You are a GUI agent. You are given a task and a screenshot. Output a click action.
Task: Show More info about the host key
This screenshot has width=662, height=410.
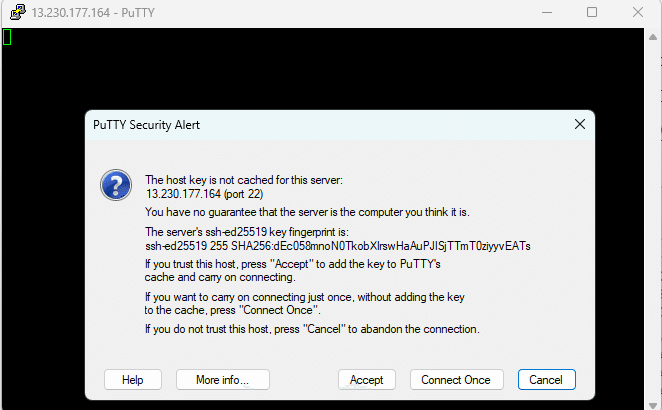click(222, 380)
